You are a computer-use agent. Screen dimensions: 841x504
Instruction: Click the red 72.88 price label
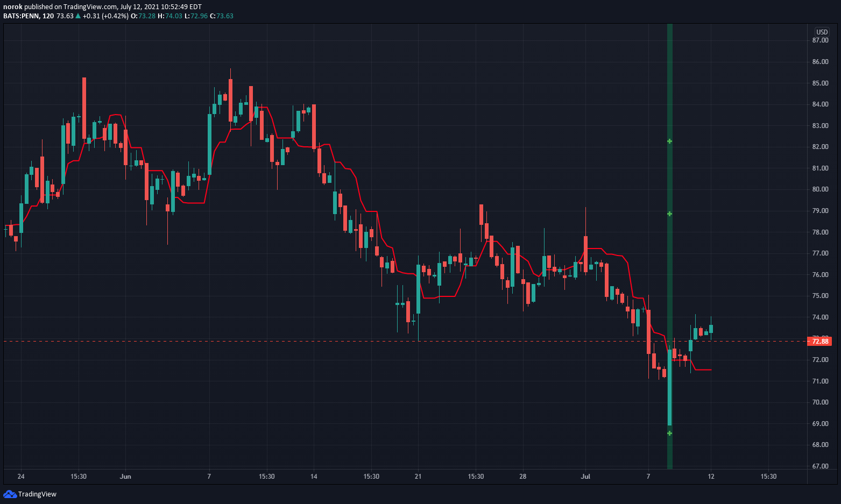click(x=820, y=341)
